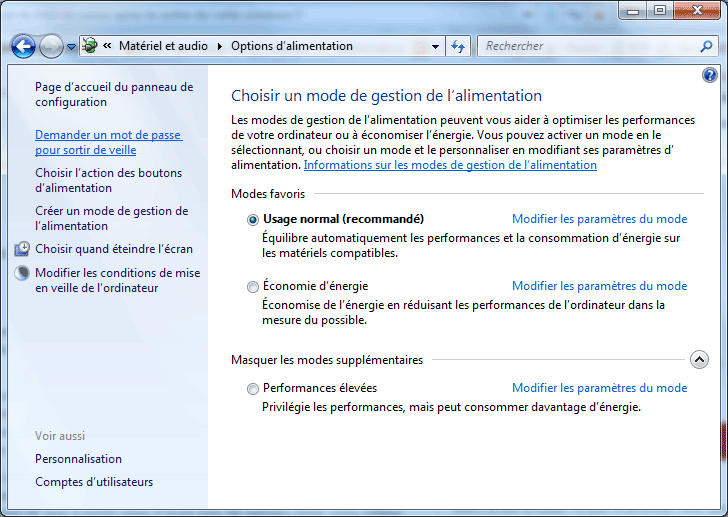
Task: Open Choisir l'action des boutons d'alimentation
Action: tap(109, 180)
